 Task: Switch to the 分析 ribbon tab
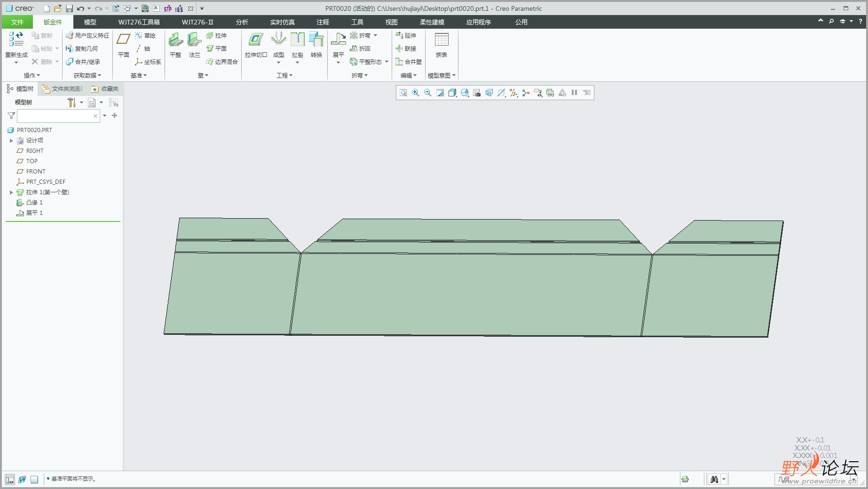tap(242, 22)
